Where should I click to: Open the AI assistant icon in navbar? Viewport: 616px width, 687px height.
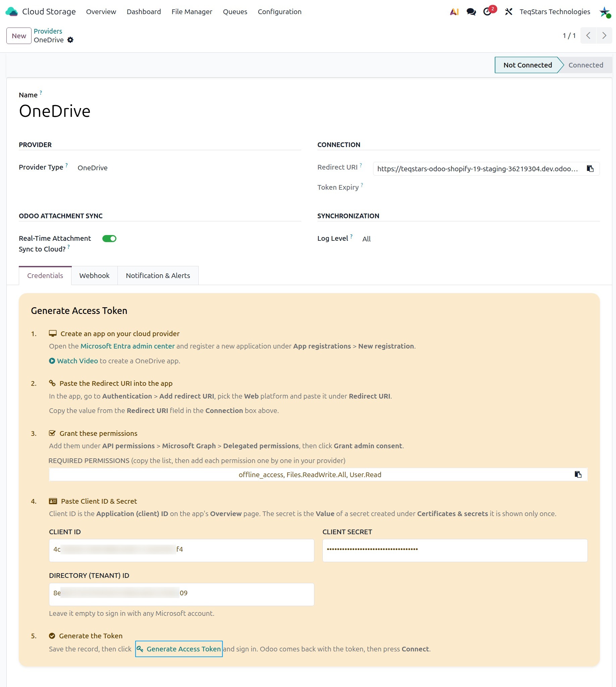click(x=454, y=12)
